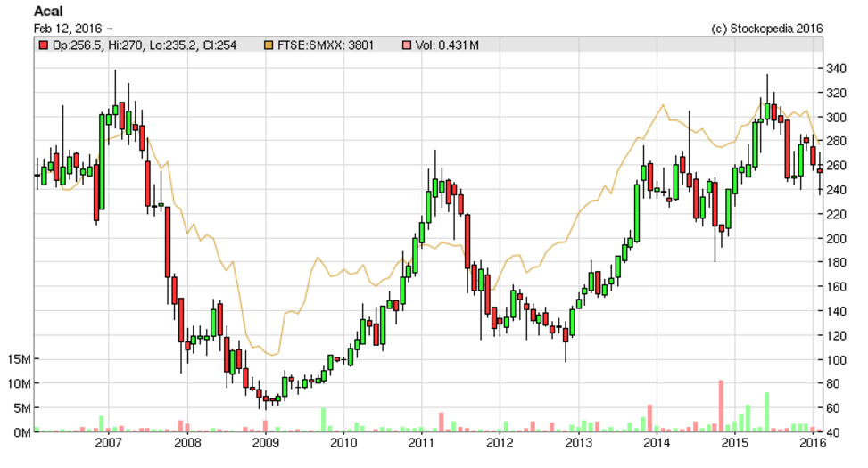Image resolution: width=868 pixels, height=468 pixels.
Task: Click the 10M volume axis label
Action: (x=19, y=383)
